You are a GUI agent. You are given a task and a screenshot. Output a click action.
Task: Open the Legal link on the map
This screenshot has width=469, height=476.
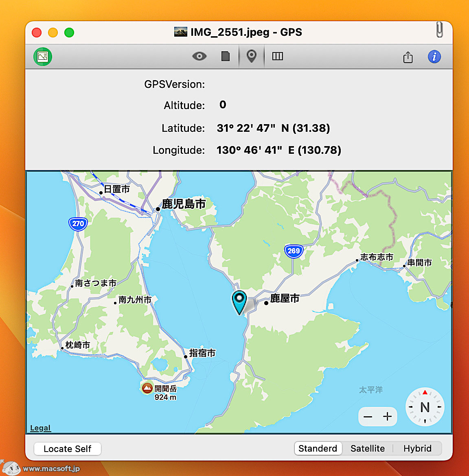pyautogui.click(x=40, y=428)
